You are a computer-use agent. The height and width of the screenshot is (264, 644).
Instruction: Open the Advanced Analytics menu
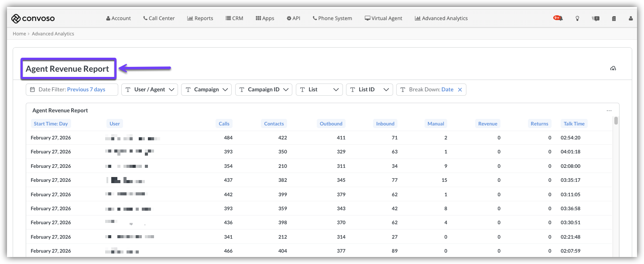click(441, 18)
